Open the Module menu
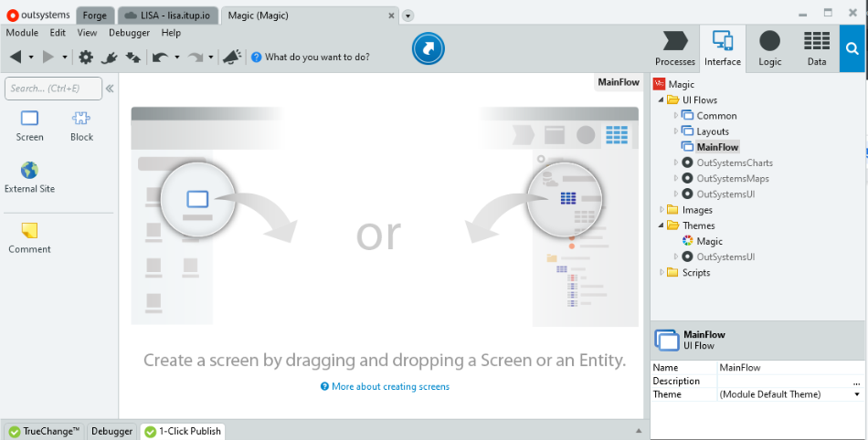 22,33
